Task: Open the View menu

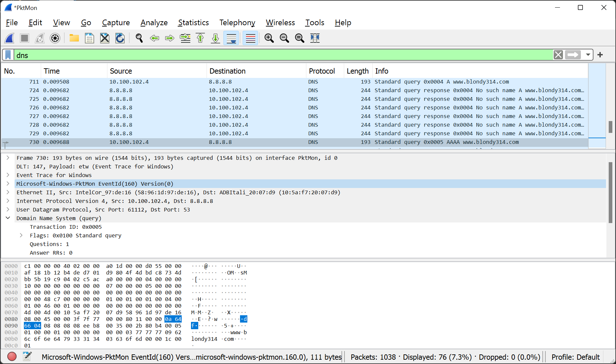Action: pos(62,23)
